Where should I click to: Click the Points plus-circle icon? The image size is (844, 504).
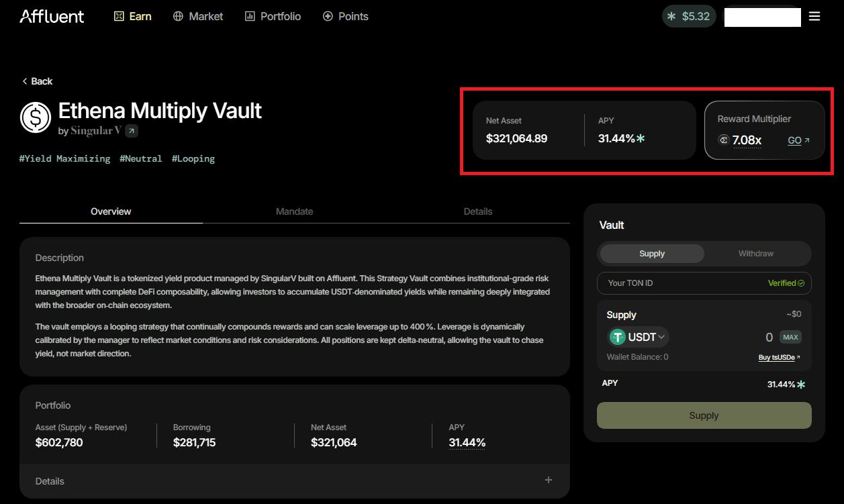[x=328, y=16]
